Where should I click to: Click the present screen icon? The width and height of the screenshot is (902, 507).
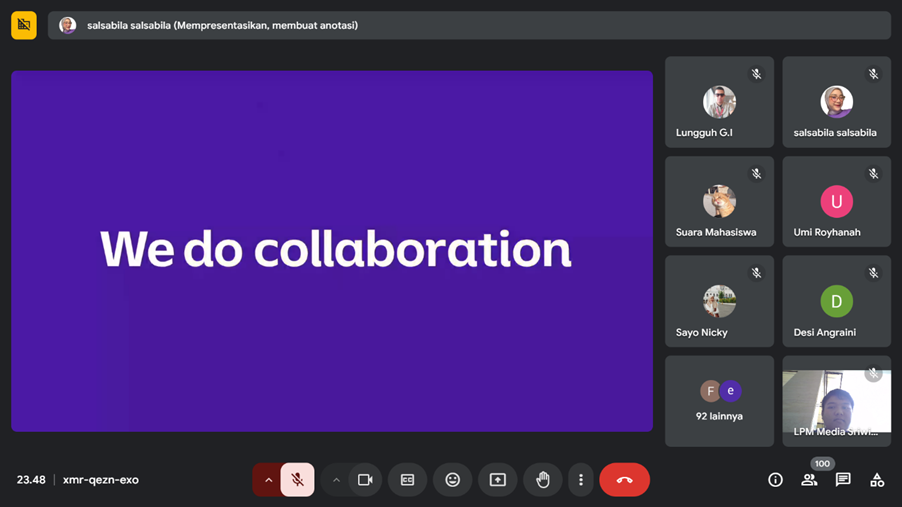497,480
